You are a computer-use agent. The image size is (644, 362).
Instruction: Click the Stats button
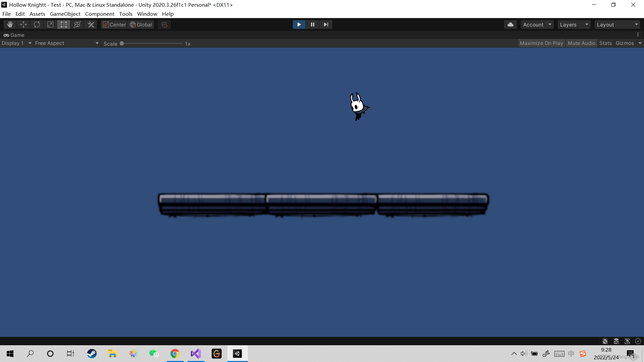click(x=605, y=43)
